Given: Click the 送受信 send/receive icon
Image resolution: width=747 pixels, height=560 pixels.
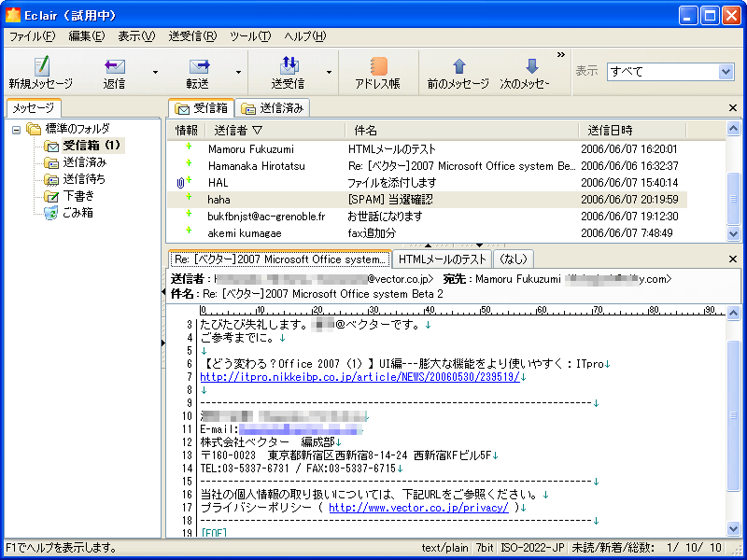Looking at the screenshot, I should tap(289, 65).
